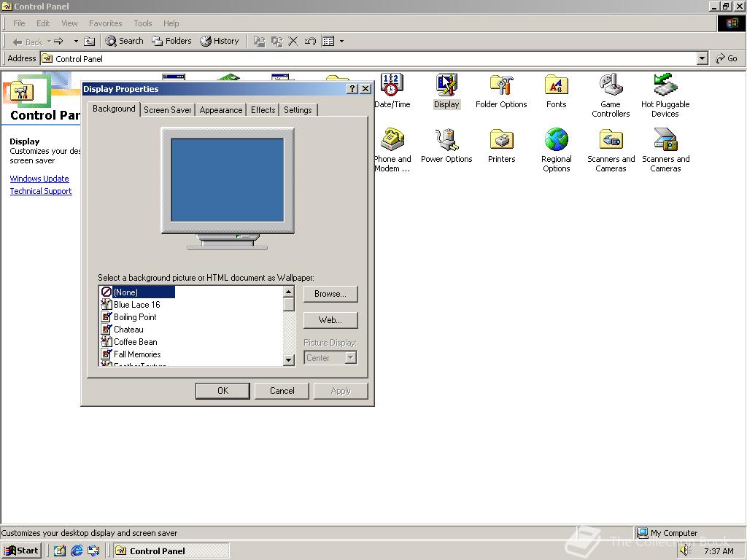The width and height of the screenshot is (747, 560).
Task: Open the Windows Update link
Action: [39, 179]
